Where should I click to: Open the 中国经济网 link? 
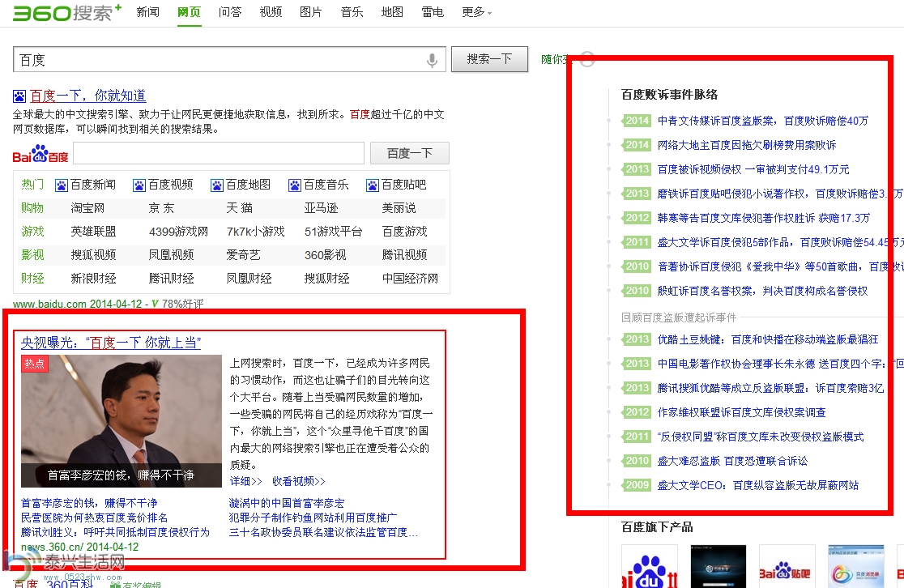(x=410, y=279)
